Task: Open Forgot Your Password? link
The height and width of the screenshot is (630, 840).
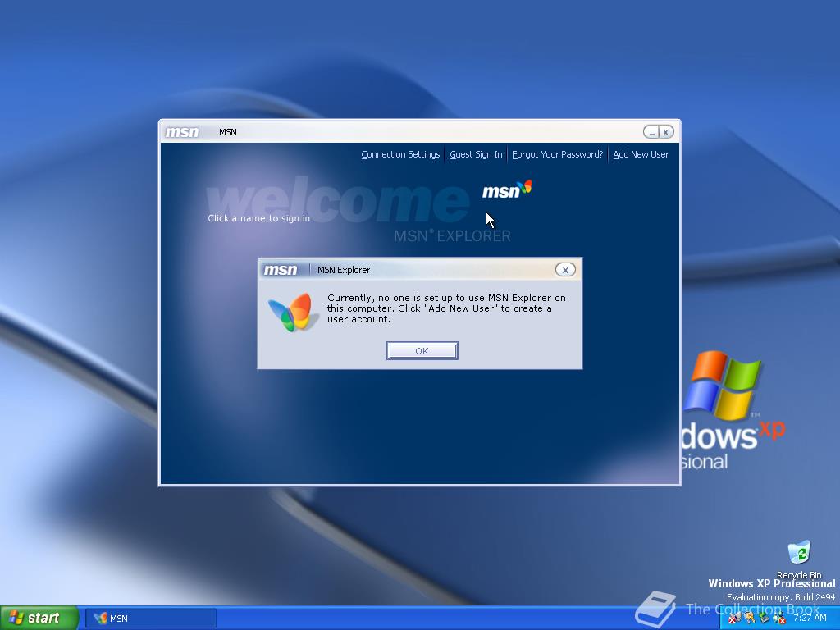Action: point(557,154)
